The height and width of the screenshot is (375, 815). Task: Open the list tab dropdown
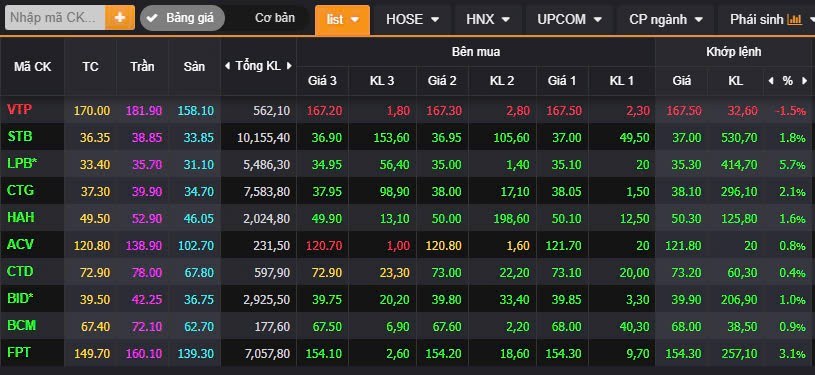(x=343, y=20)
